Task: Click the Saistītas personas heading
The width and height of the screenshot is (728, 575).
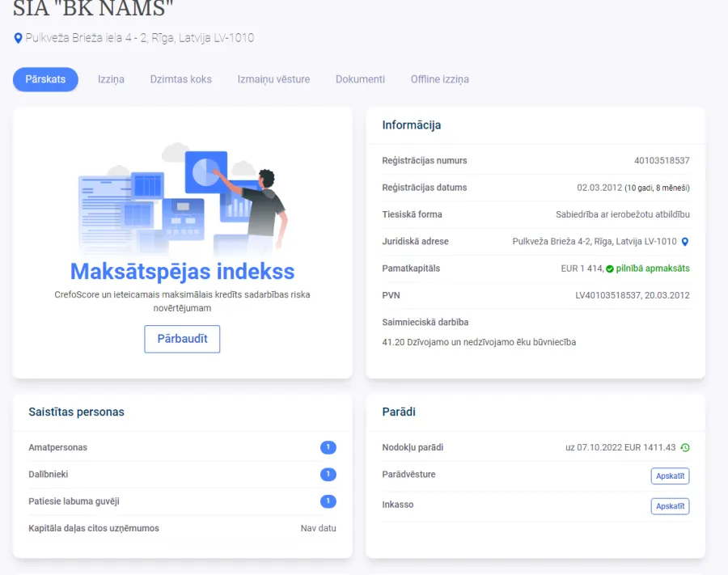Action: 76,412
